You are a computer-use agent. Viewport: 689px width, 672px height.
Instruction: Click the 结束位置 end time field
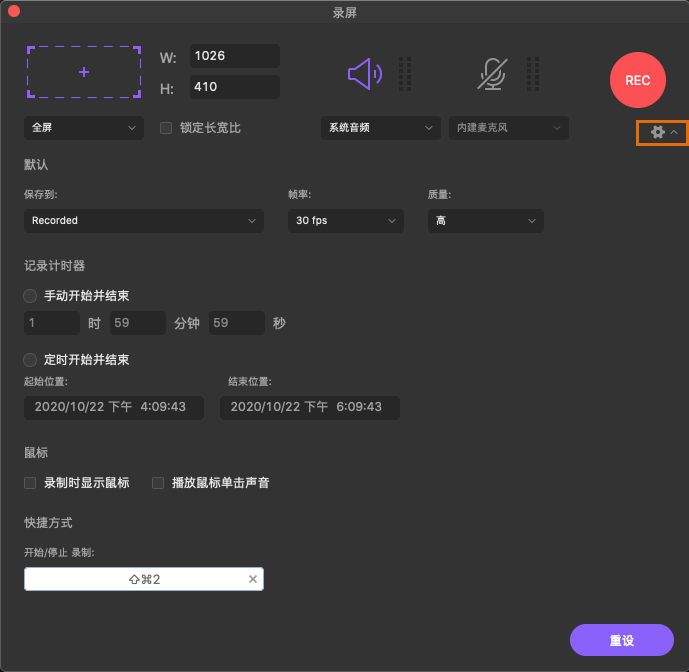click(310, 407)
